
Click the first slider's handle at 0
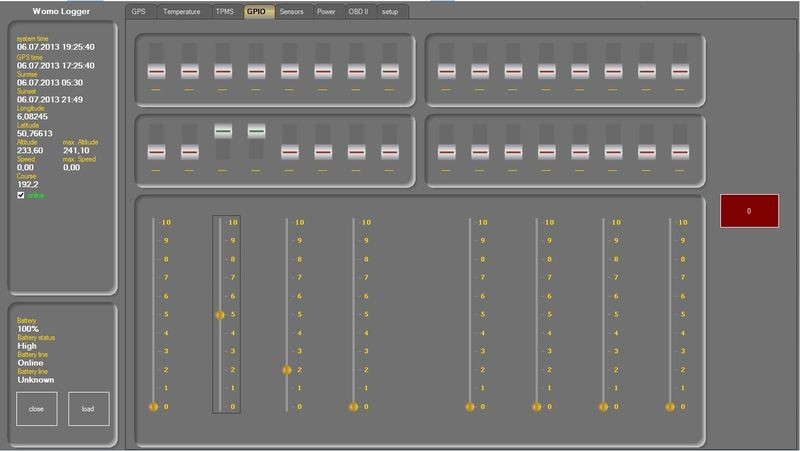[x=153, y=407]
